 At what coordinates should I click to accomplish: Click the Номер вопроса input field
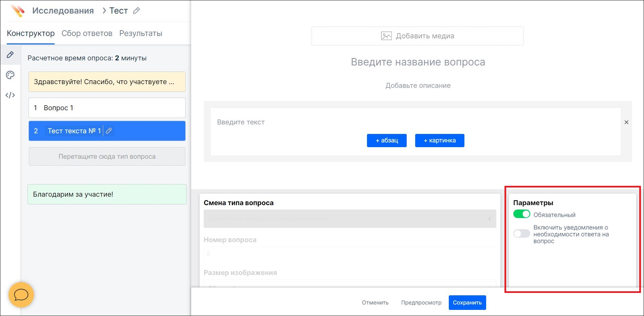pos(350,253)
